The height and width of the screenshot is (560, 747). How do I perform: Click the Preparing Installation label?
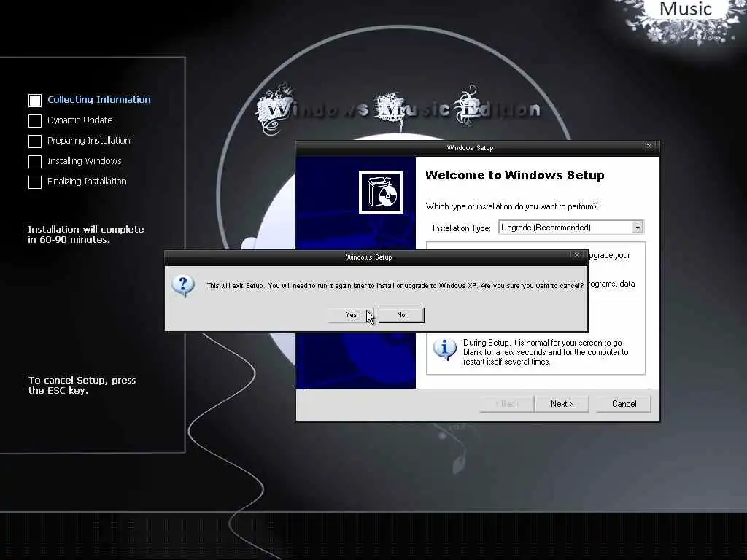(x=88, y=141)
